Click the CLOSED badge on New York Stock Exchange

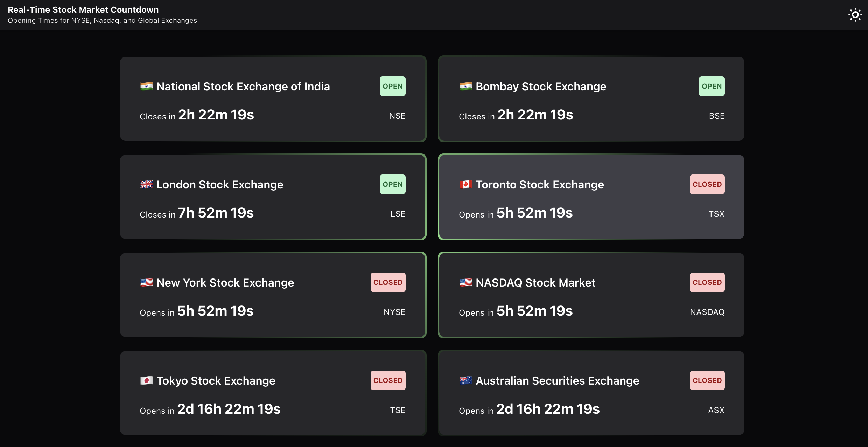[x=388, y=282]
